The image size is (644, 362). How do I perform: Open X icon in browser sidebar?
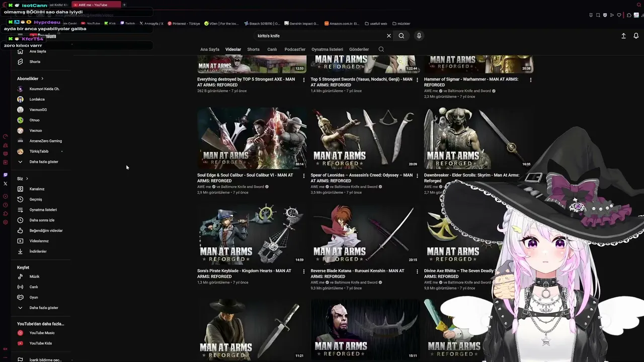tap(6, 184)
